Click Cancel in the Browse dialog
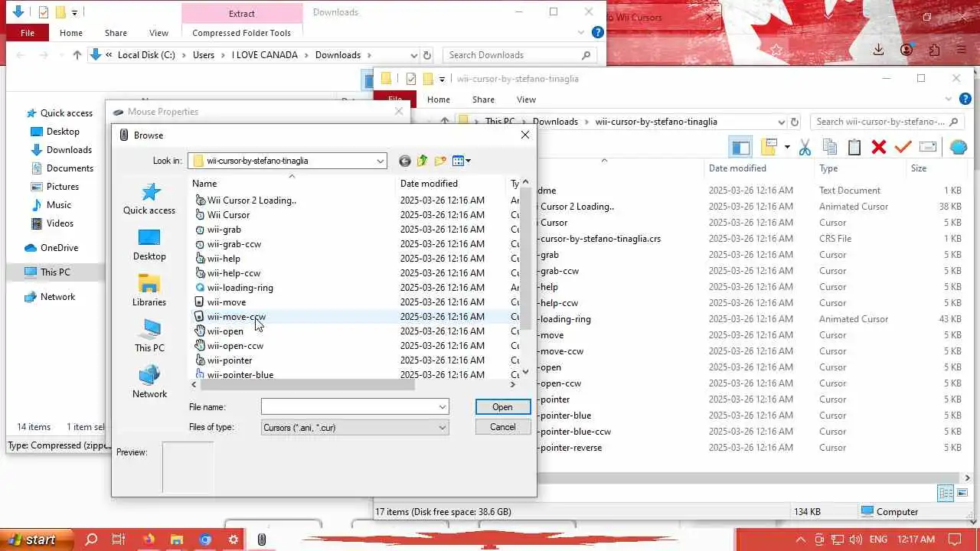This screenshot has height=551, width=980. pyautogui.click(x=502, y=427)
